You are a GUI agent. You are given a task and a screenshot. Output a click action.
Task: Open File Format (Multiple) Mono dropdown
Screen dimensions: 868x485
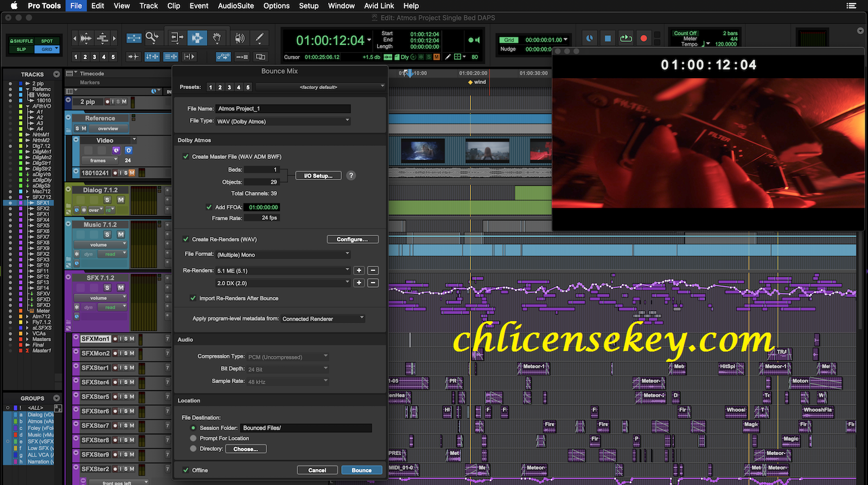point(283,254)
